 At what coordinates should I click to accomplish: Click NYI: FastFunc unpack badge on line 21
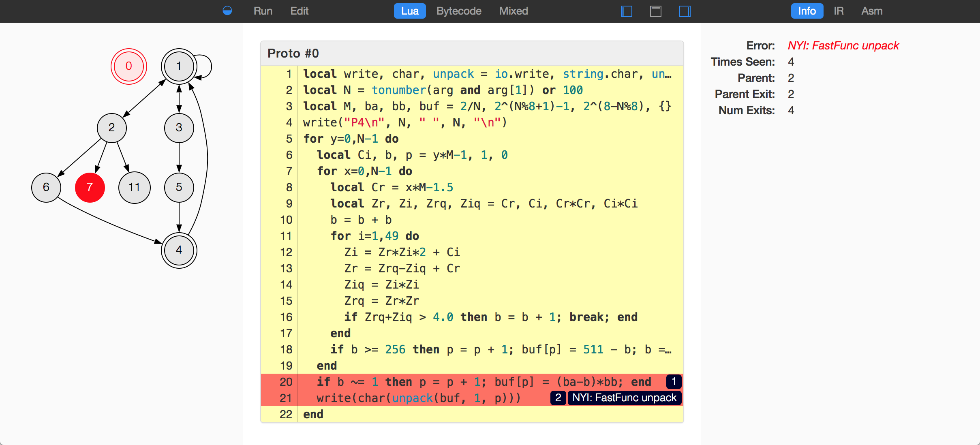[624, 398]
